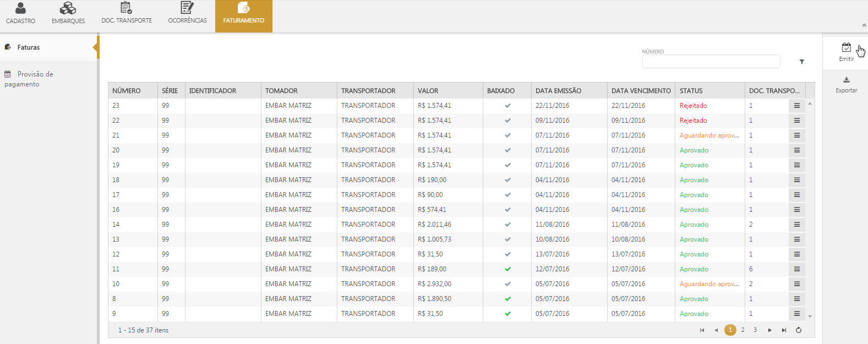
Task: Click Rejeitado status of invoice 23
Action: (694, 106)
